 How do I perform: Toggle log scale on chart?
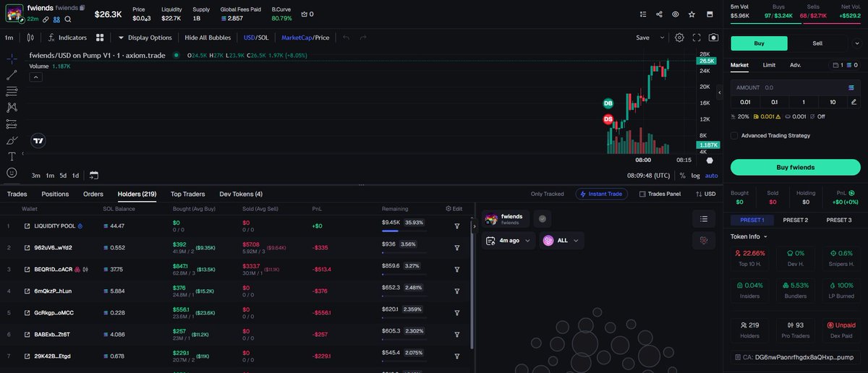coord(695,176)
